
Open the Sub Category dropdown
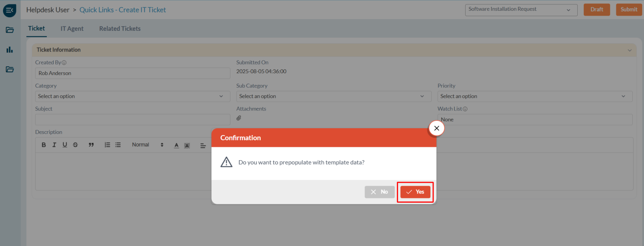coord(334,96)
